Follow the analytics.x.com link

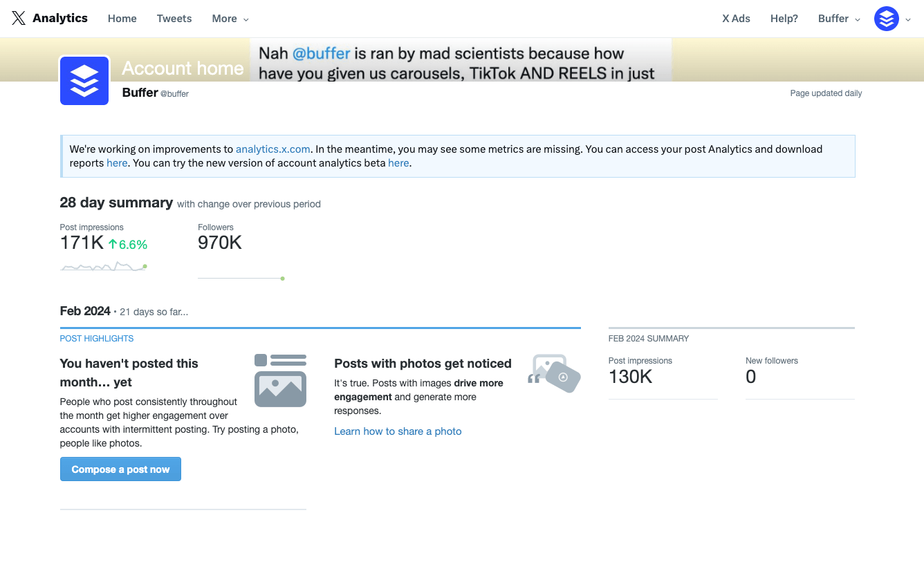tap(273, 149)
